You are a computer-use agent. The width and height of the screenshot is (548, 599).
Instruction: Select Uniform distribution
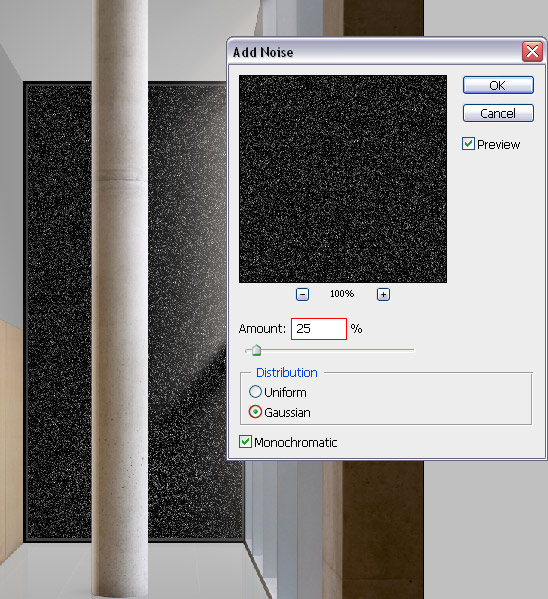click(255, 392)
